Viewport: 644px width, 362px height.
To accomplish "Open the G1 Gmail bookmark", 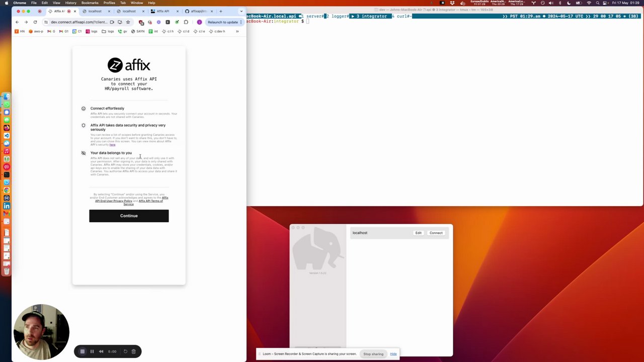I will pyautogui.click(x=63, y=31).
